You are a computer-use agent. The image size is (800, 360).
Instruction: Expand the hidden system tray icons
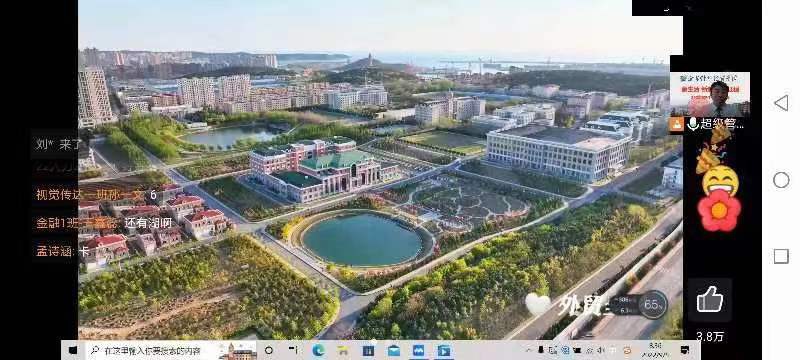coord(529,350)
